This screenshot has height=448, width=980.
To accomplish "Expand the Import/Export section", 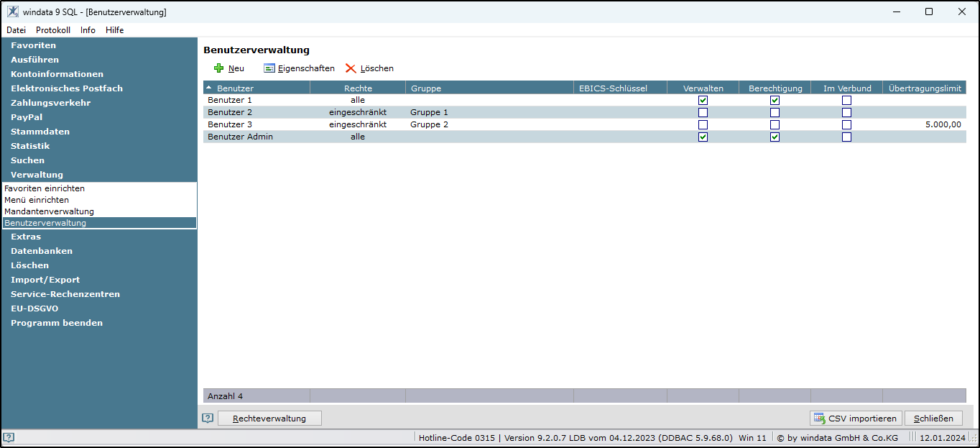I will (45, 280).
